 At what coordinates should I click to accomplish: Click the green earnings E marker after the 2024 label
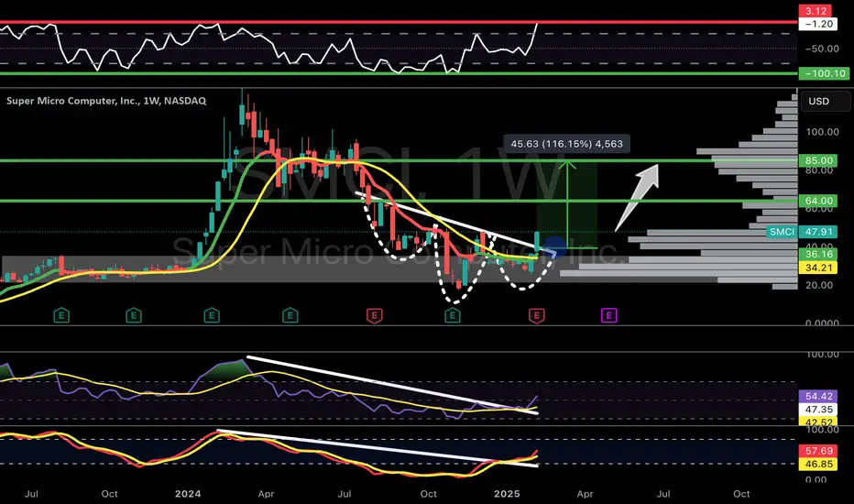pyautogui.click(x=212, y=315)
